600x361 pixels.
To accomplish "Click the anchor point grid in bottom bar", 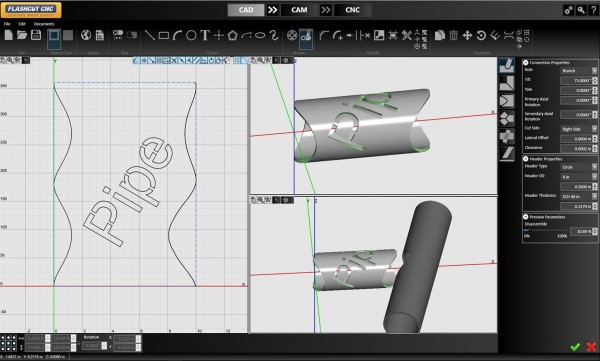I will (8, 343).
